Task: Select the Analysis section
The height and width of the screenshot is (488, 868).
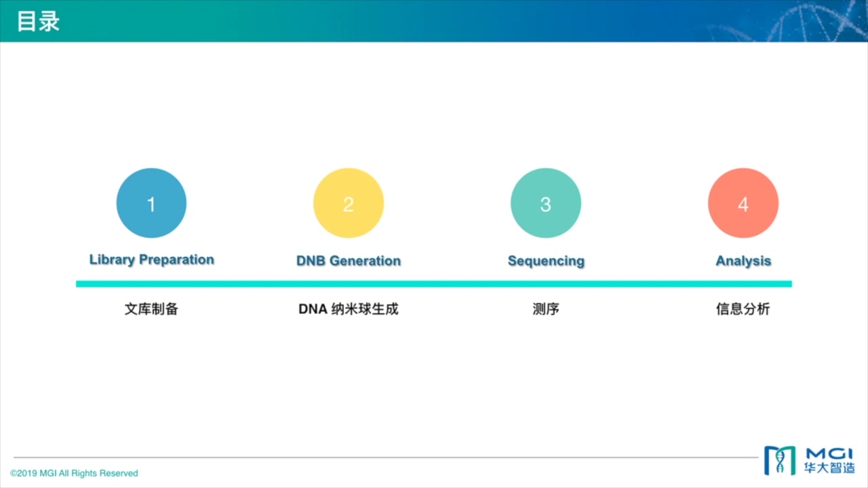Action: [x=743, y=260]
